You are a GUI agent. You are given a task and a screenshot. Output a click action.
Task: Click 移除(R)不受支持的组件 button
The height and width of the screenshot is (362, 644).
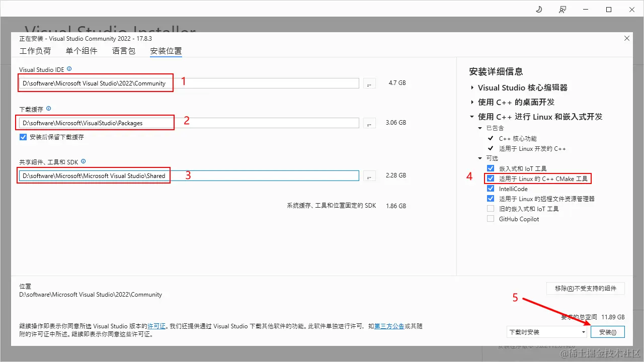[586, 288]
